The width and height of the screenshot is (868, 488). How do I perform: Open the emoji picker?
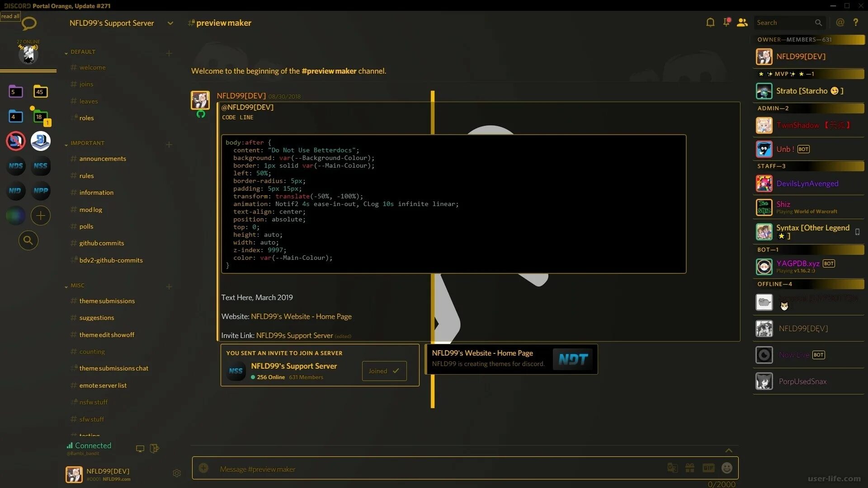pos(726,468)
